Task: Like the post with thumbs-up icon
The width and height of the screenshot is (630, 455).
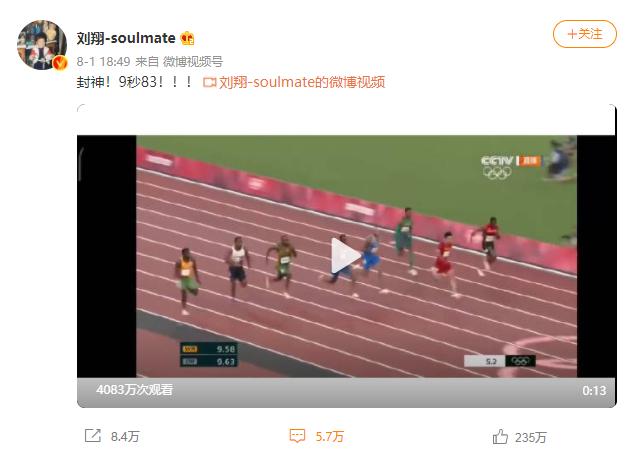Action: click(x=500, y=437)
